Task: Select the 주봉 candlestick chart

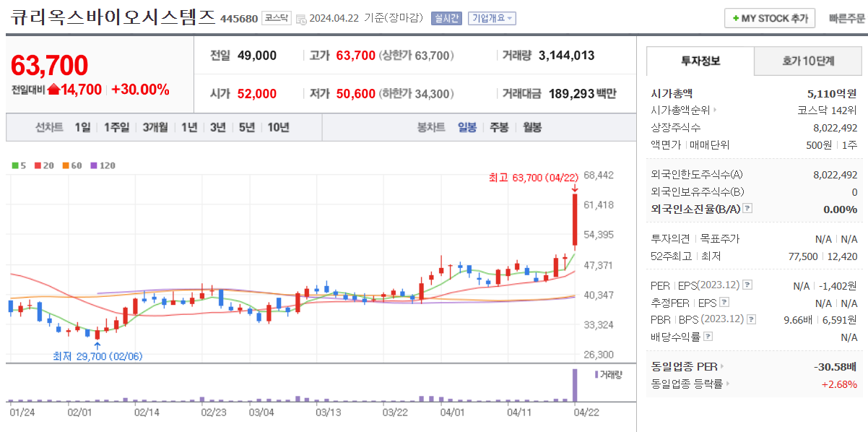Action: pyautogui.click(x=500, y=127)
